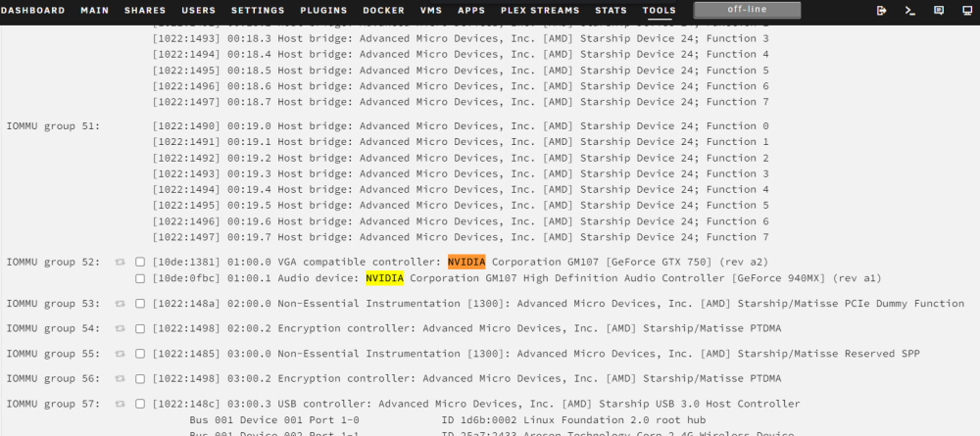Click the orange highlighted NVIDIA text

click(466, 263)
